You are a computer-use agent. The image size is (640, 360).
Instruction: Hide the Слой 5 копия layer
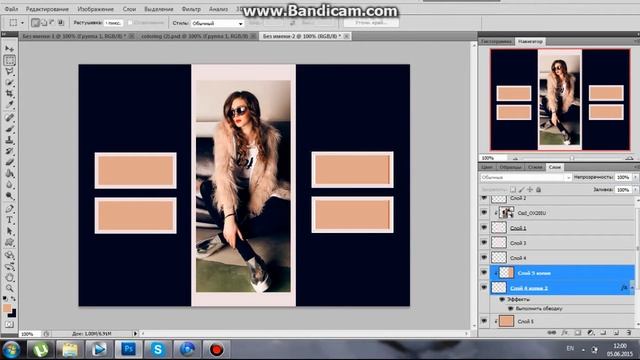pos(484,272)
